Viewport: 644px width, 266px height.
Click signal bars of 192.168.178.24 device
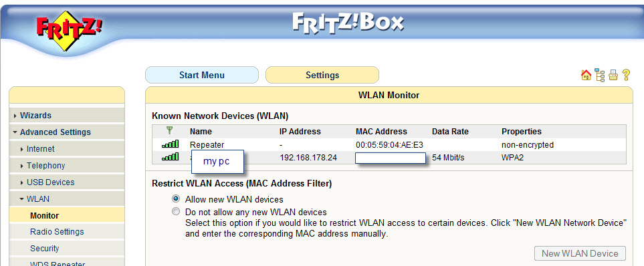(x=170, y=157)
